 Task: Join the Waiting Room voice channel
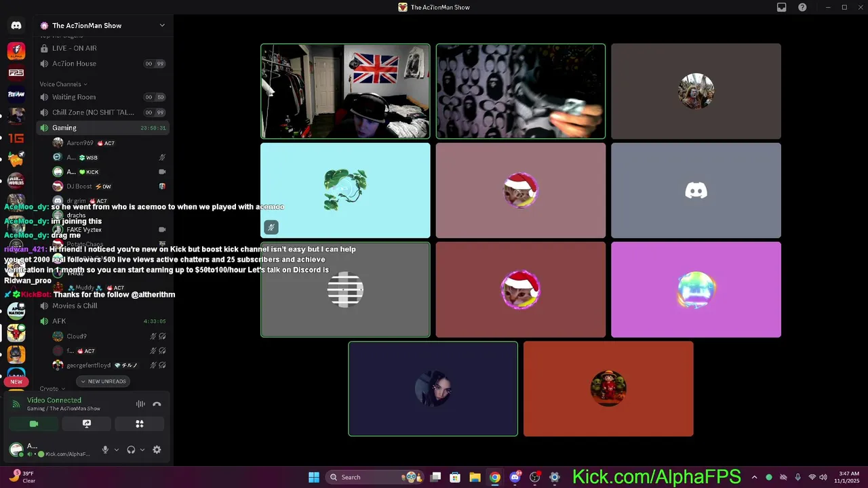[x=102, y=97]
